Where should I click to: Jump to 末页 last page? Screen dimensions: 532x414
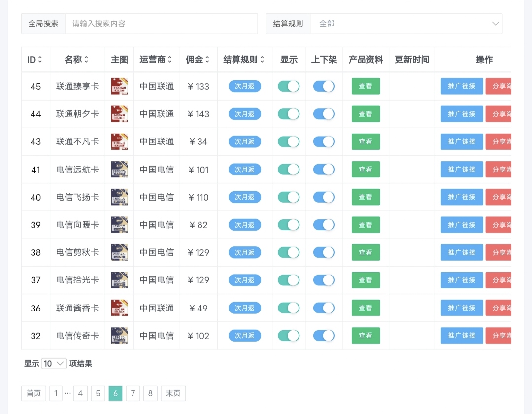point(173,393)
